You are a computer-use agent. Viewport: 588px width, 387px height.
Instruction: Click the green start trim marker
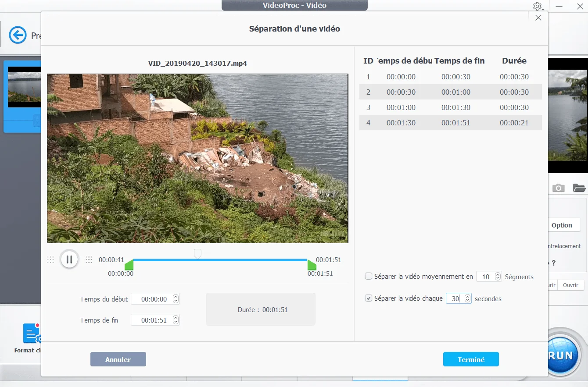pyautogui.click(x=129, y=265)
